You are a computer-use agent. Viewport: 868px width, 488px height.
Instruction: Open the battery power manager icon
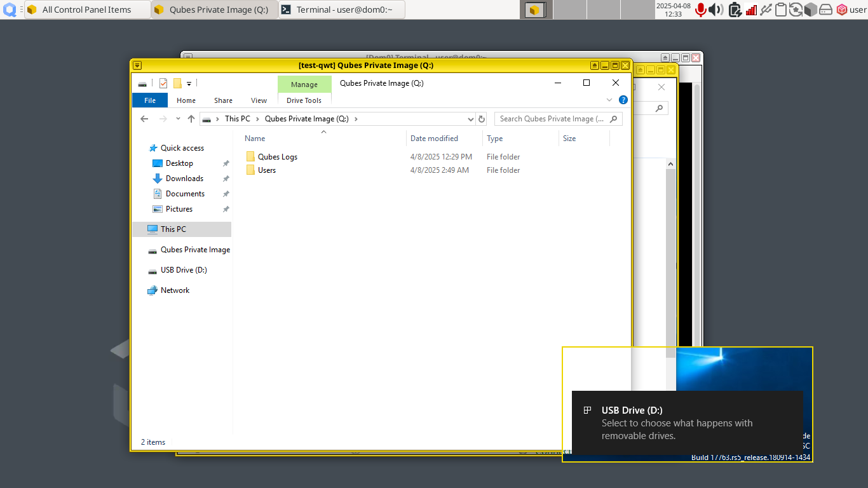point(735,10)
